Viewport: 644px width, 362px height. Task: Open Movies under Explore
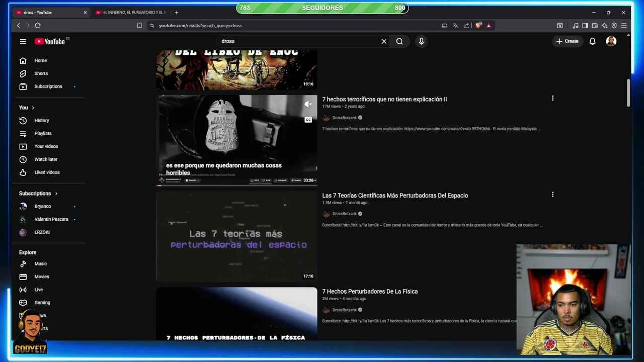(41, 277)
